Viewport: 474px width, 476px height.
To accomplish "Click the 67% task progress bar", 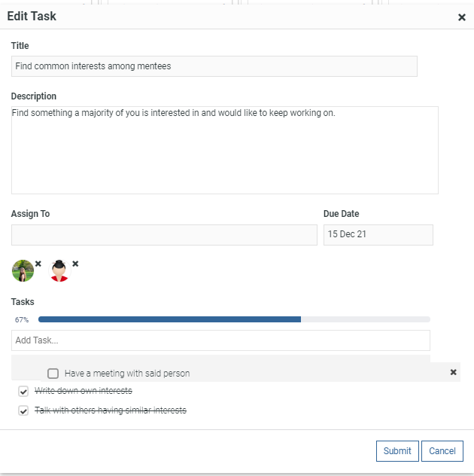I will tap(234, 319).
